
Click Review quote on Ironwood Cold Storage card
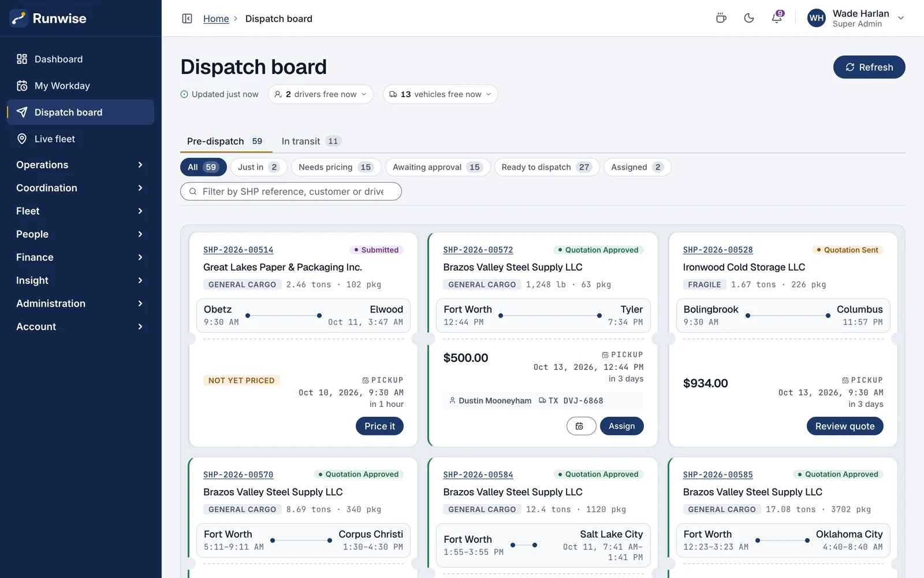[x=845, y=426]
